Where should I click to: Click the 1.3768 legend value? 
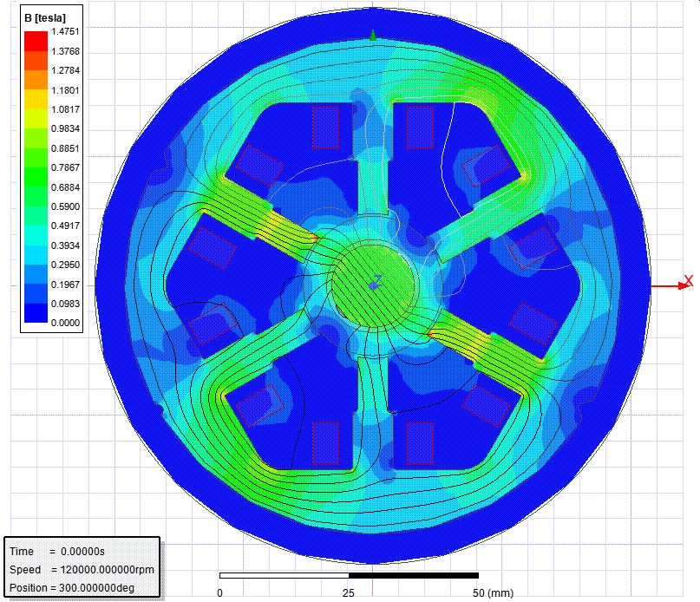point(65,51)
